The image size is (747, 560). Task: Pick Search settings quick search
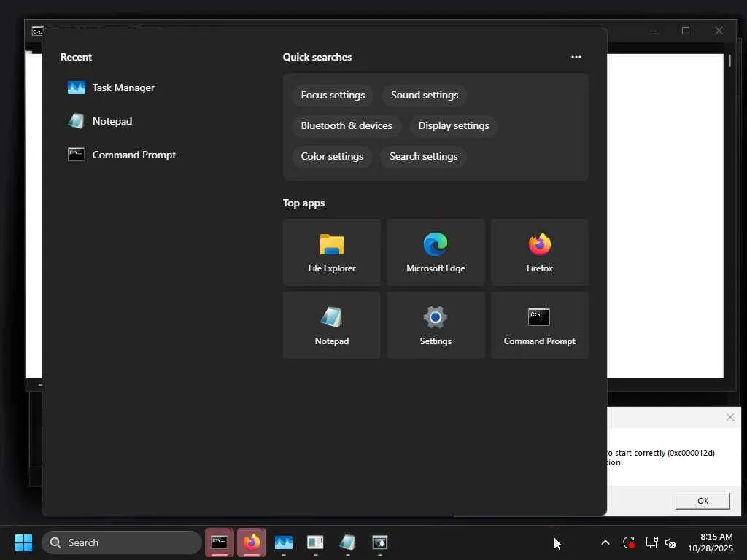(423, 156)
